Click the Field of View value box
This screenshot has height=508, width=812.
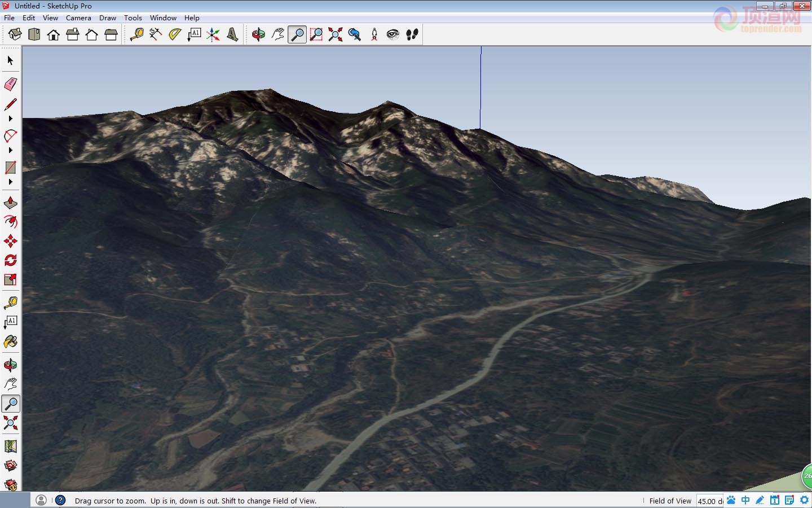[x=710, y=501]
